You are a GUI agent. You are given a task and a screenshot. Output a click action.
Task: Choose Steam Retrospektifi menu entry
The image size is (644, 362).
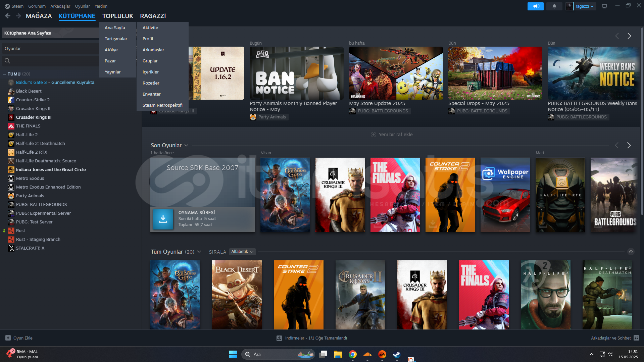162,105
